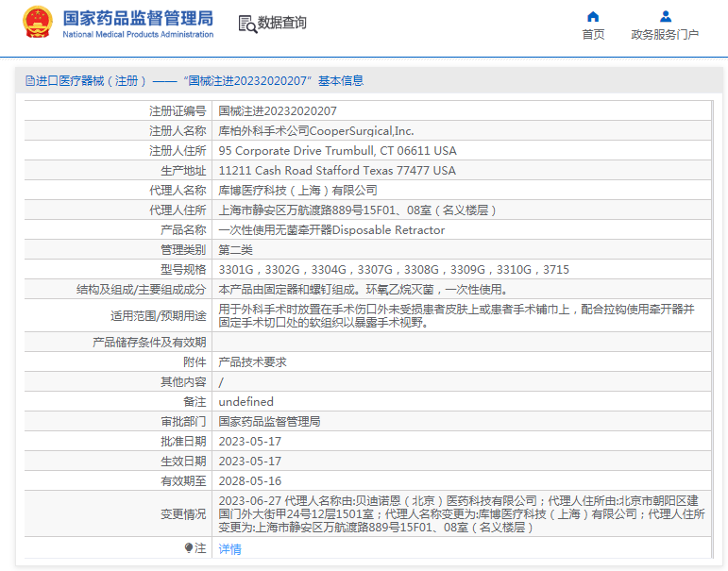Click the 附件 label
Screen dimensions: 728x571
coord(195,362)
